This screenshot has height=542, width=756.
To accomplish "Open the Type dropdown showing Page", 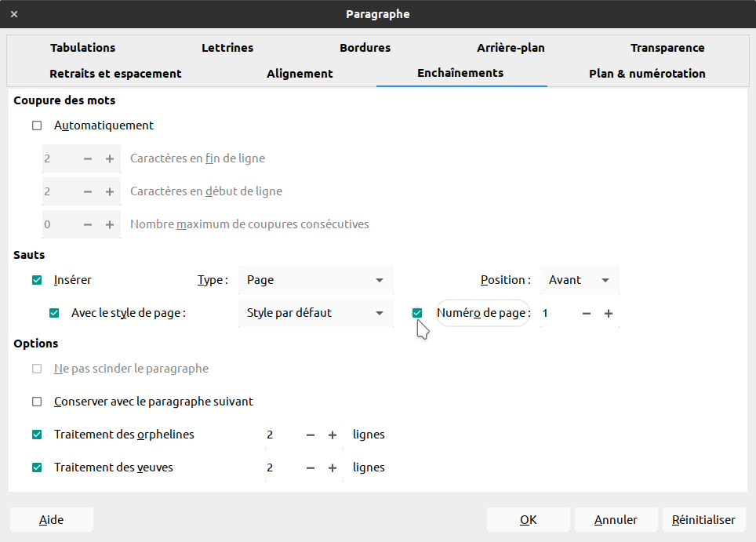I will click(316, 280).
